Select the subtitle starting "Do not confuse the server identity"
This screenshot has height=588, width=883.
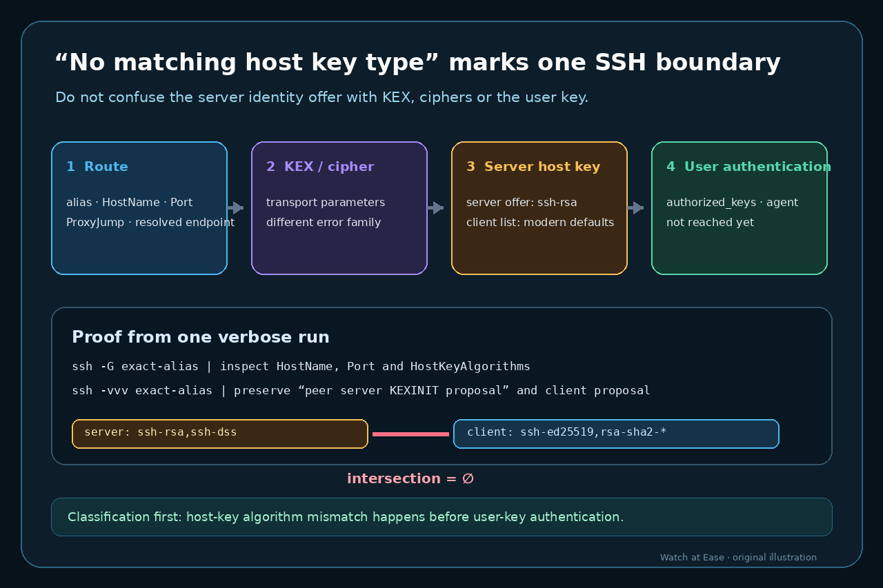321,97
